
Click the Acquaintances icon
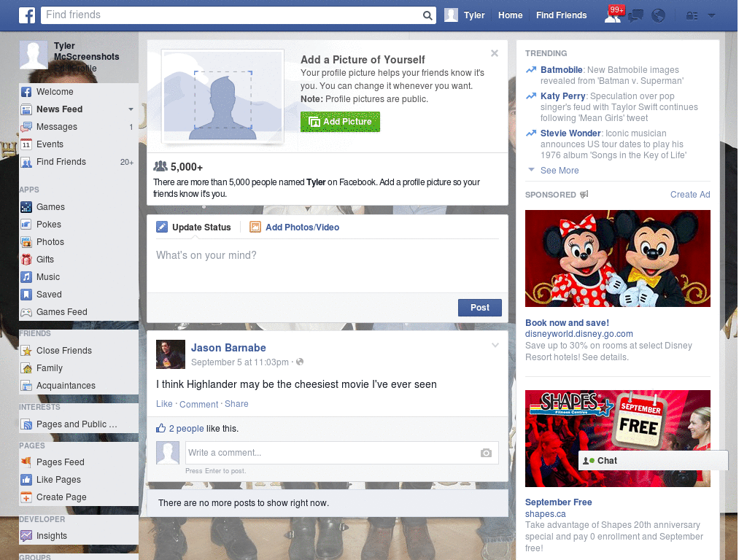(26, 386)
